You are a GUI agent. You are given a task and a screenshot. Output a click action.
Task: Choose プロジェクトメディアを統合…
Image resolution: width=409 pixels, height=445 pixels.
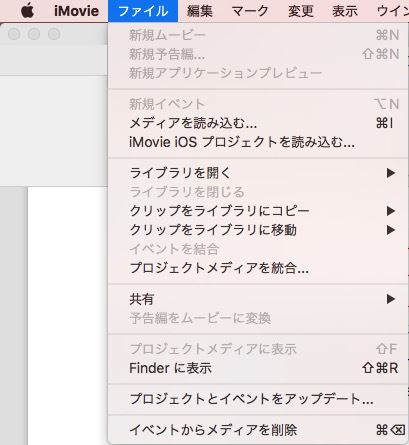pyautogui.click(x=258, y=268)
